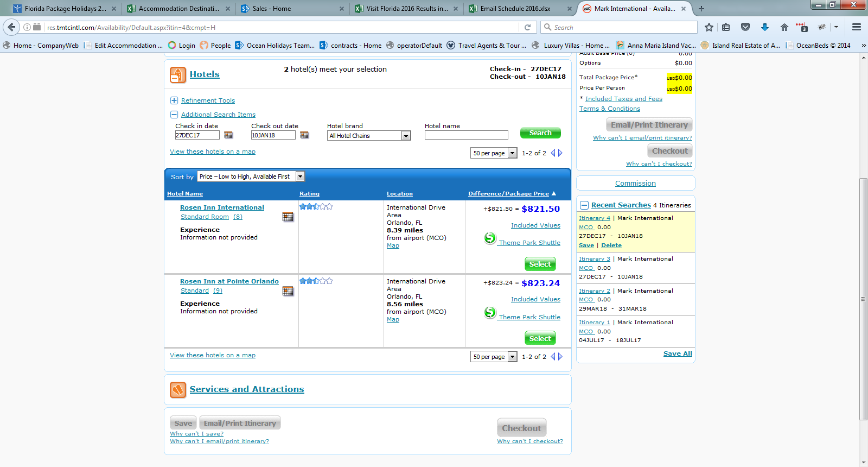
Task: Open the toolbar overflow dropdown arrow
Action: click(836, 27)
